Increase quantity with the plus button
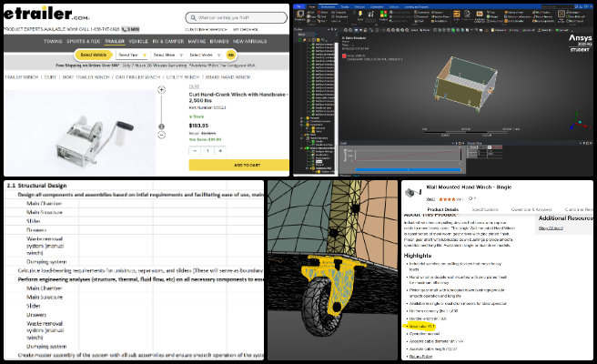This screenshot has width=597, height=364. 220,150
